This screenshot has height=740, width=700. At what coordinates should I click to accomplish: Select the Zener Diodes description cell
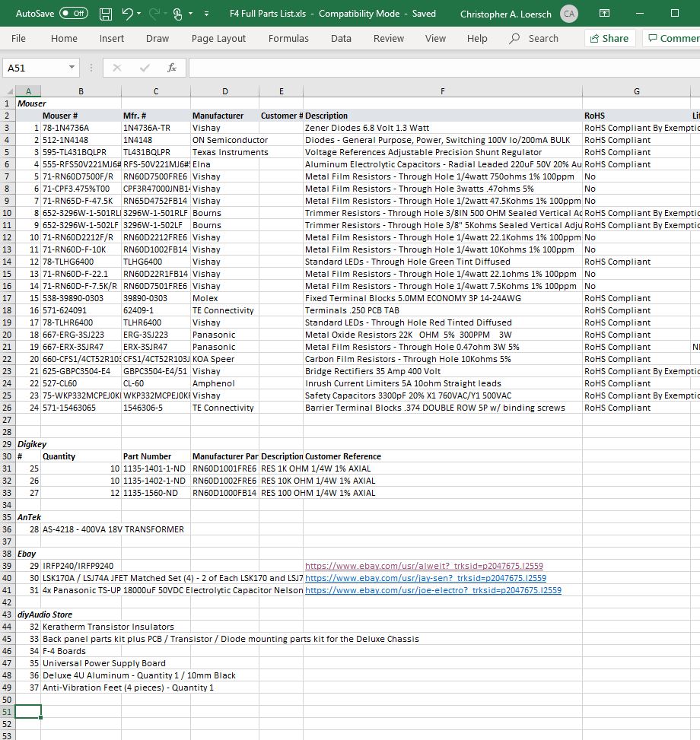pos(443,128)
